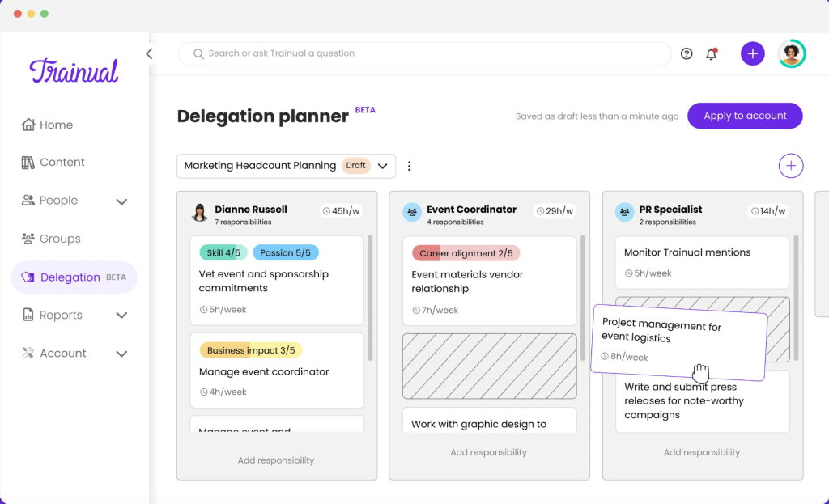Image resolution: width=829 pixels, height=504 pixels.
Task: Click the Apply to account button
Action: [x=745, y=116]
